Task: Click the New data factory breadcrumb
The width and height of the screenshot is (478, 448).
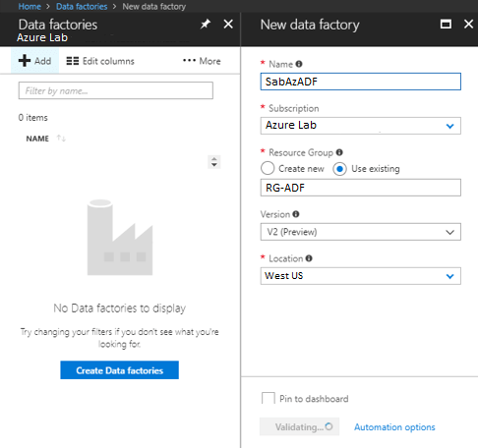Action: pyautogui.click(x=154, y=7)
